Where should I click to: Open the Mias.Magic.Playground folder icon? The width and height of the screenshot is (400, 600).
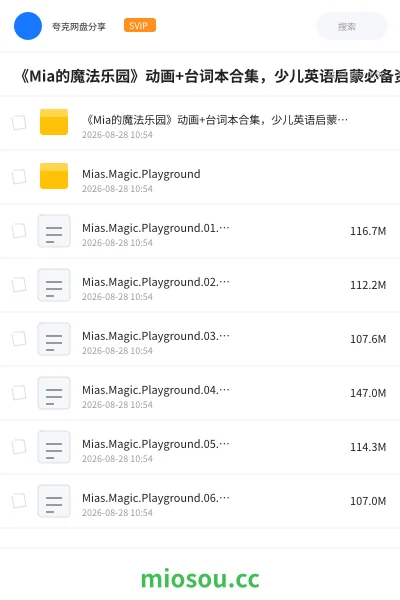pyautogui.click(x=54, y=176)
